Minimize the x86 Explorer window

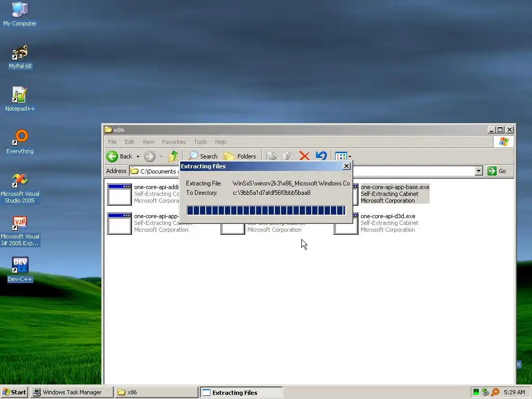[491, 129]
